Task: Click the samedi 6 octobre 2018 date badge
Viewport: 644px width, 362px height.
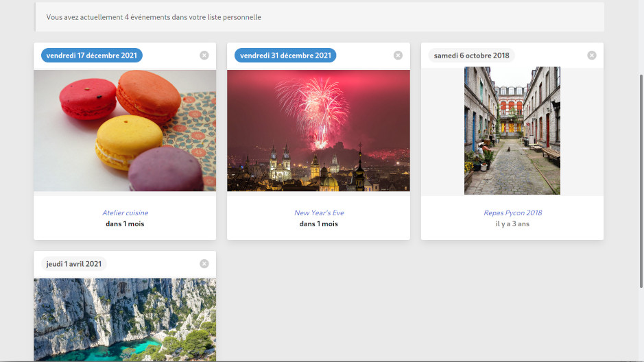Action: pos(471,56)
